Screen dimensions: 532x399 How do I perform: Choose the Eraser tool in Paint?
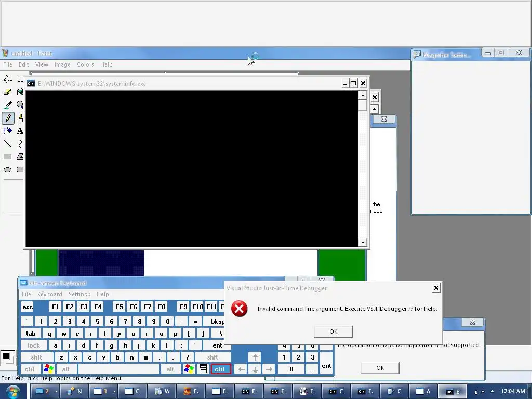(8, 92)
